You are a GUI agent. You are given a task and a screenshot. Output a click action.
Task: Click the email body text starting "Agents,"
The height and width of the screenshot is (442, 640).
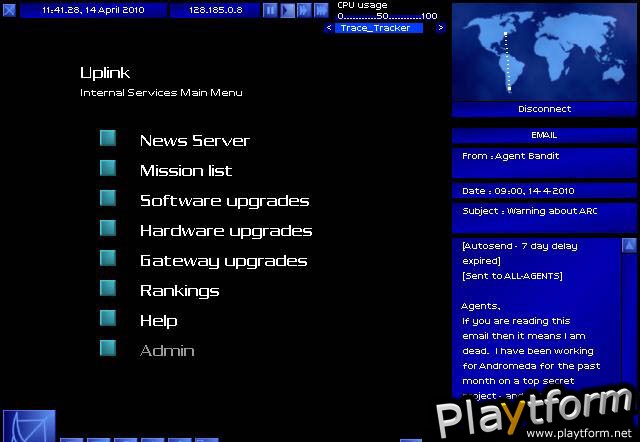(x=481, y=306)
